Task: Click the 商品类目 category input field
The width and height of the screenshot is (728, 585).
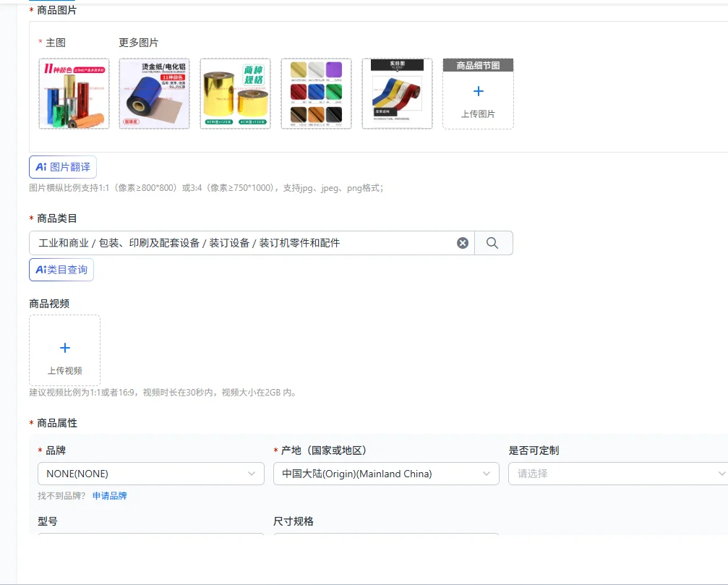Action: (252, 243)
